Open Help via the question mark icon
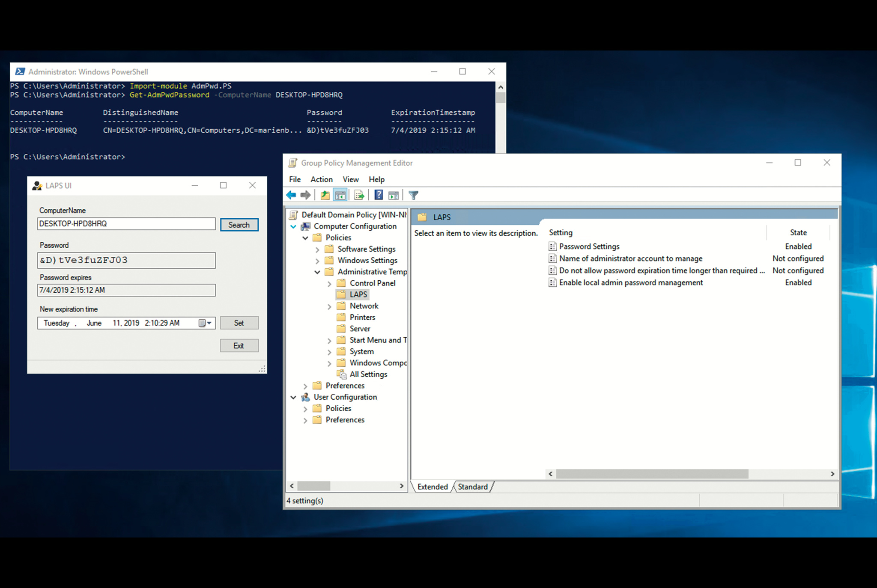Image resolution: width=877 pixels, height=588 pixels. pos(379,196)
